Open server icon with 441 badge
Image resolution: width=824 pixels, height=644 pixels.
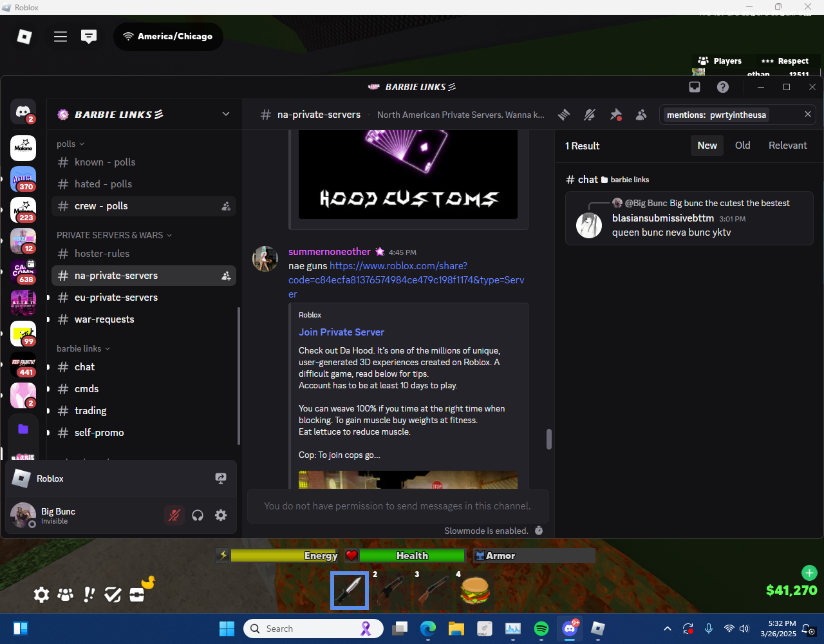point(23,365)
